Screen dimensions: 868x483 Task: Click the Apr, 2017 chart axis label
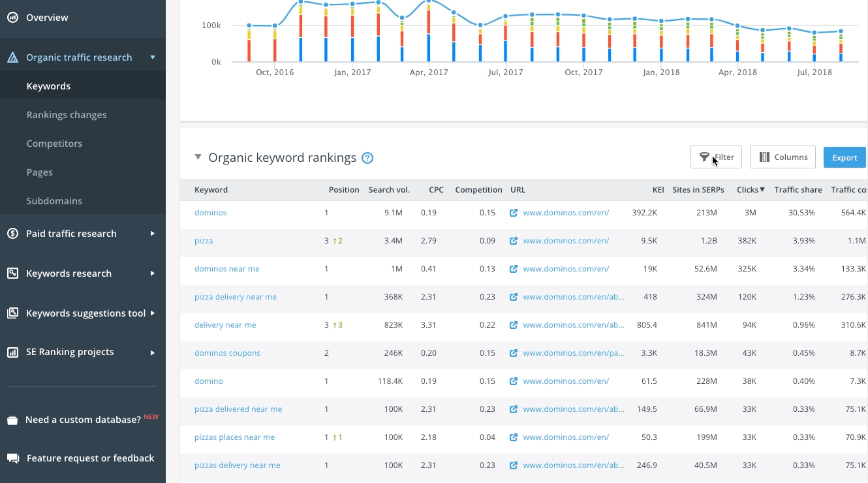click(x=429, y=72)
